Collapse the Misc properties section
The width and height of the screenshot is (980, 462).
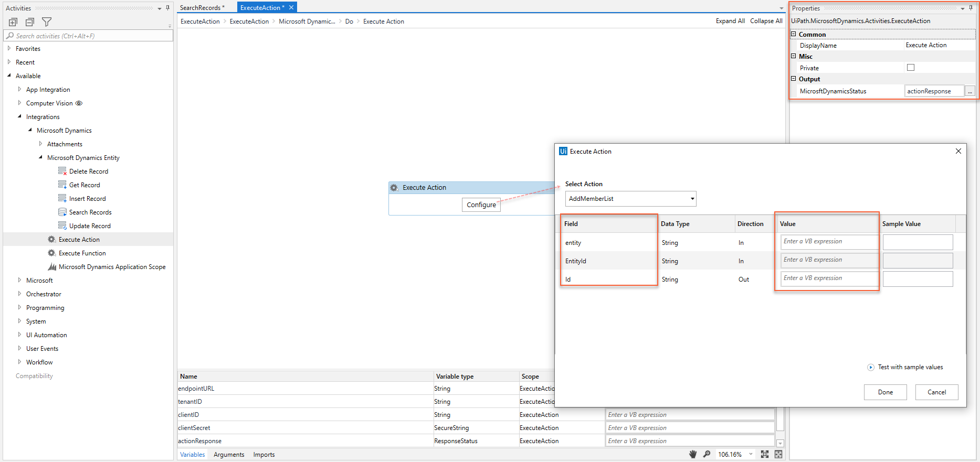(794, 56)
